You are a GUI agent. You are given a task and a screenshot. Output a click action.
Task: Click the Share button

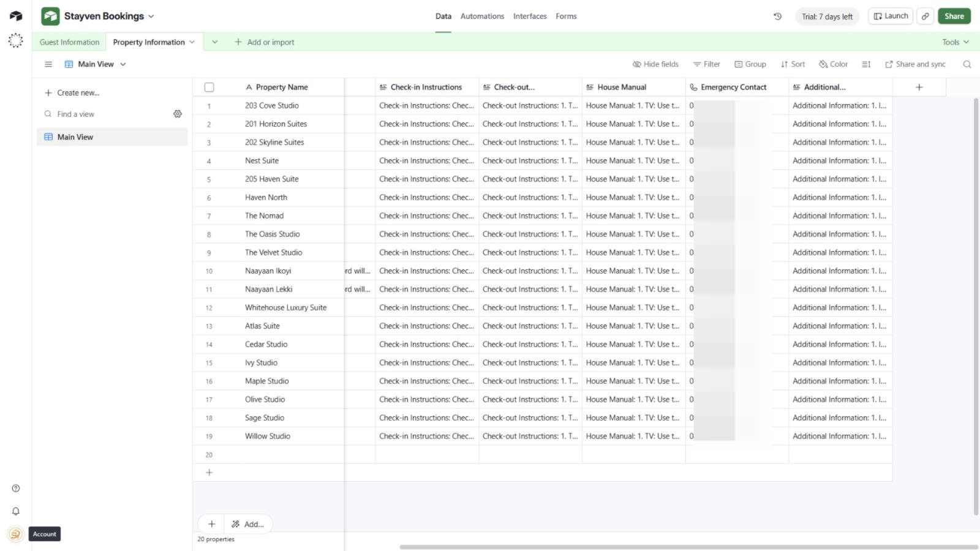[x=954, y=17]
